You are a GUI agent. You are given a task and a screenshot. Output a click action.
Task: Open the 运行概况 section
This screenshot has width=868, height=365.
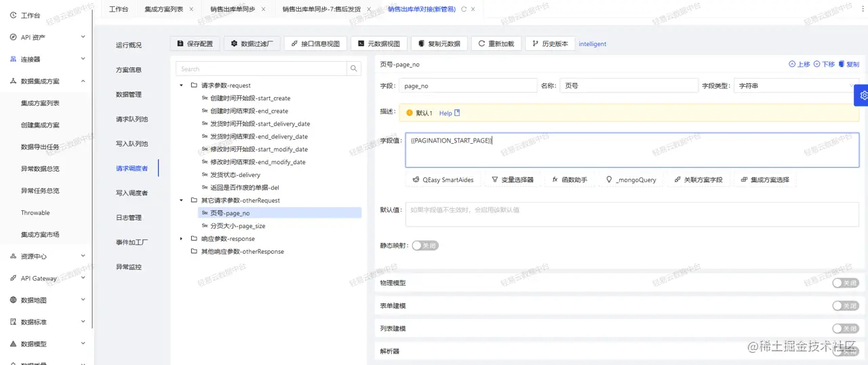(129, 45)
